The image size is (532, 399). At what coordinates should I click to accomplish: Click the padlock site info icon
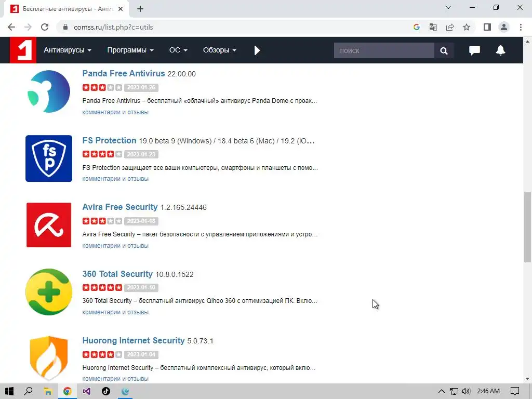[x=65, y=27]
